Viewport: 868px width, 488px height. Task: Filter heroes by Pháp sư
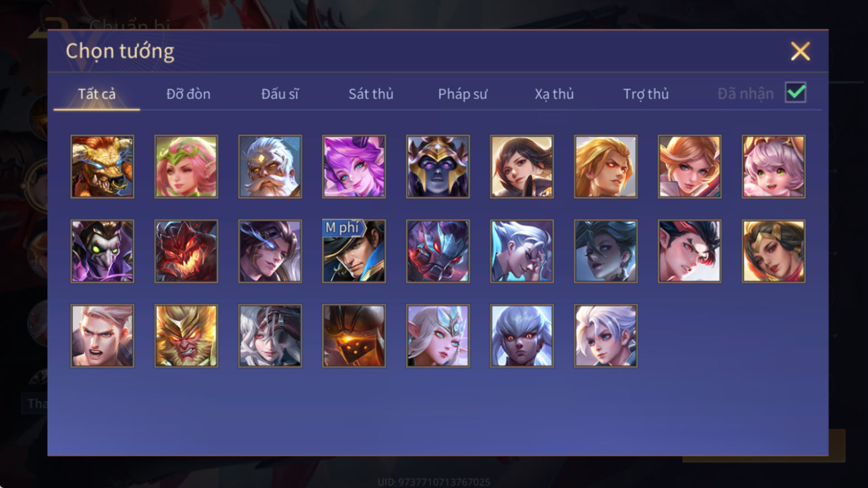(462, 94)
